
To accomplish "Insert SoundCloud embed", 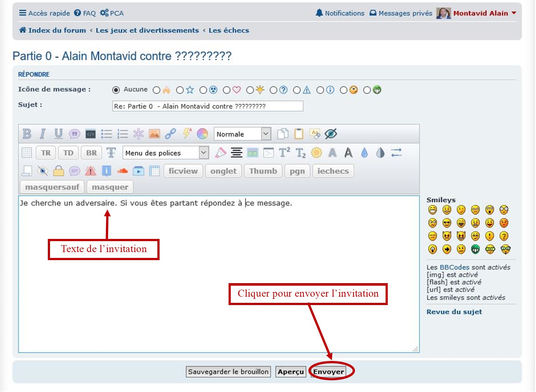I will [122, 171].
